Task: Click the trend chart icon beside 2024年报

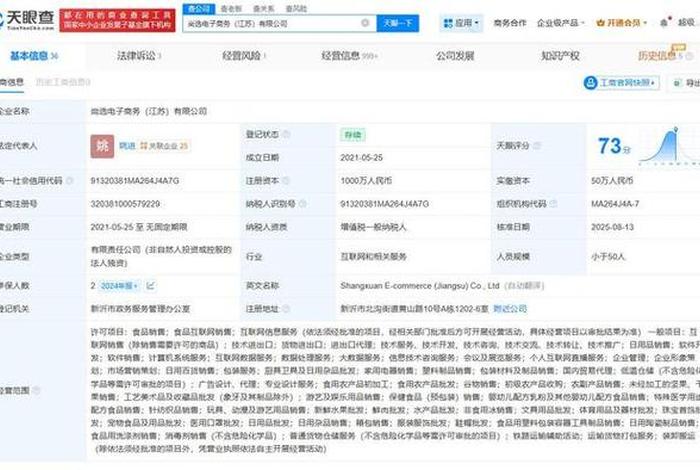Action: [150, 285]
